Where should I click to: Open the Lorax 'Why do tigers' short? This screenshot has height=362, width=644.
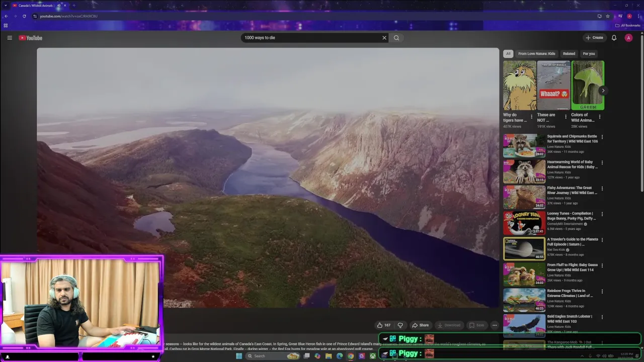[x=519, y=85]
